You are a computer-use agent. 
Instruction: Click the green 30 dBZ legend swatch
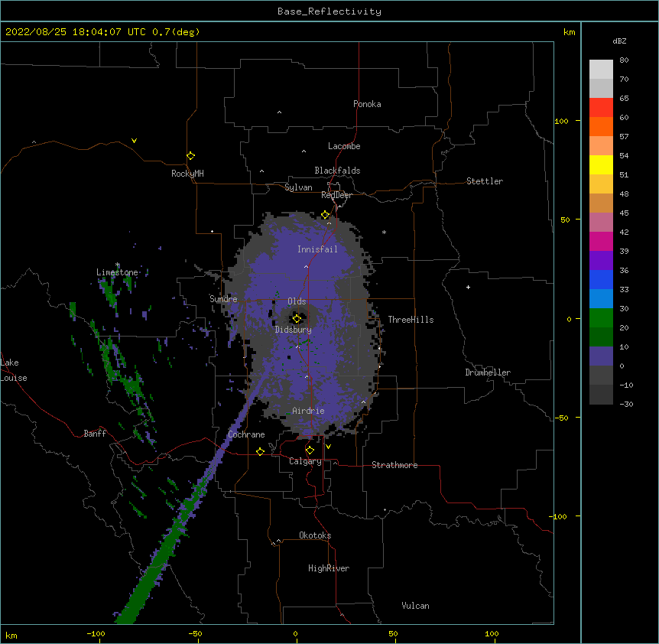point(601,318)
